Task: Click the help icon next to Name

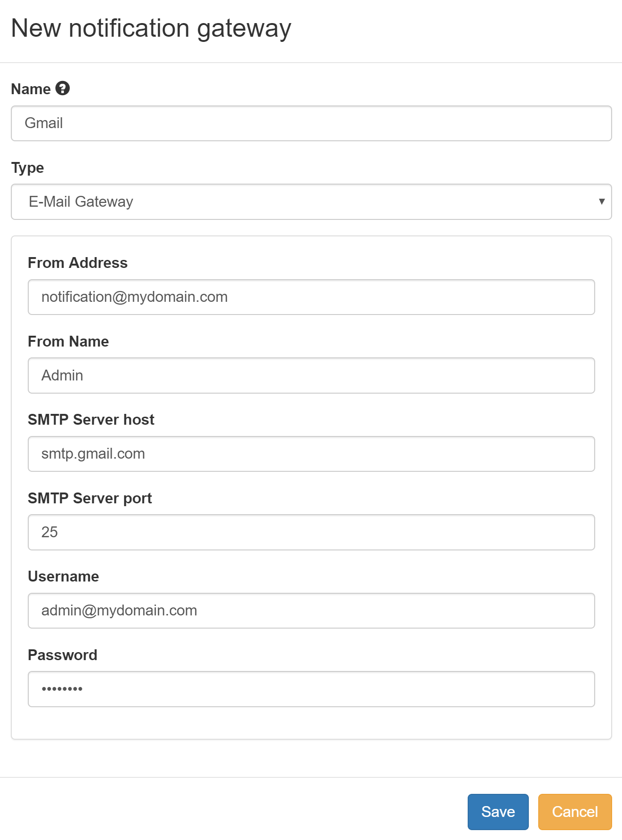Action: [x=63, y=88]
